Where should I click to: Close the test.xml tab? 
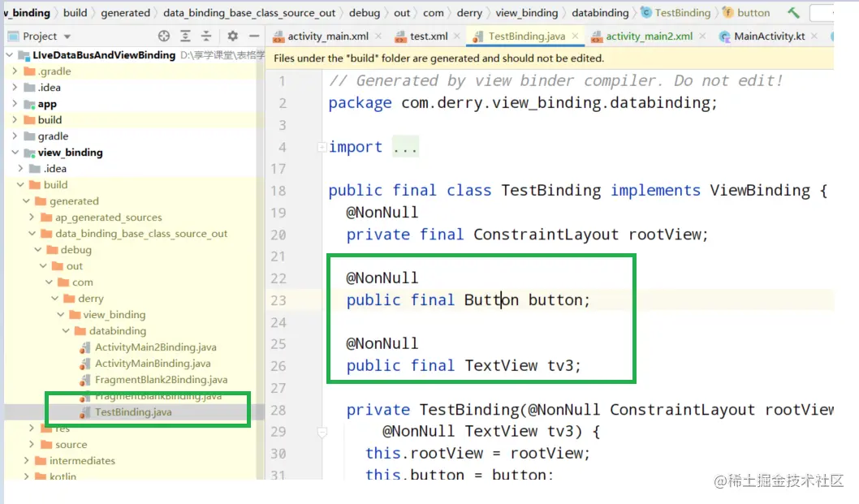457,37
